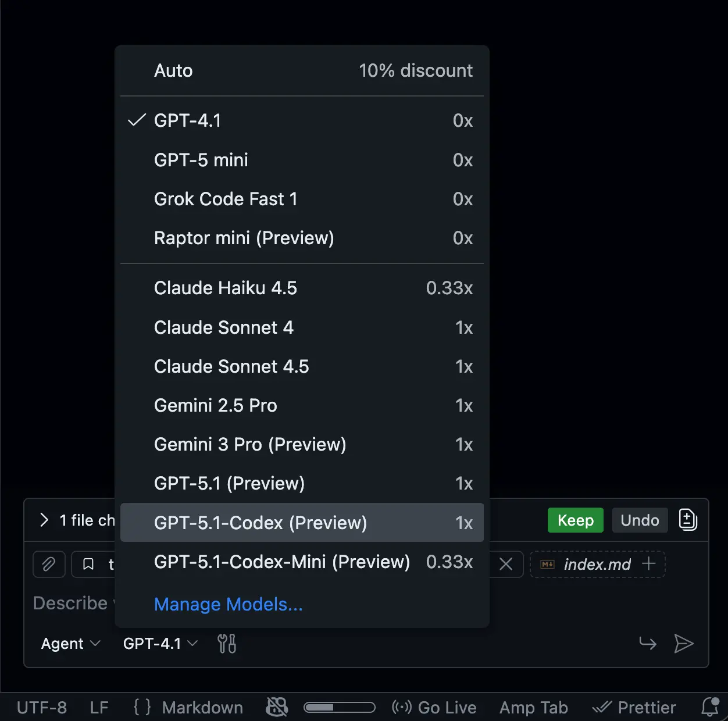This screenshot has height=721, width=728.
Task: Click the send message arrow icon
Action: (x=684, y=644)
